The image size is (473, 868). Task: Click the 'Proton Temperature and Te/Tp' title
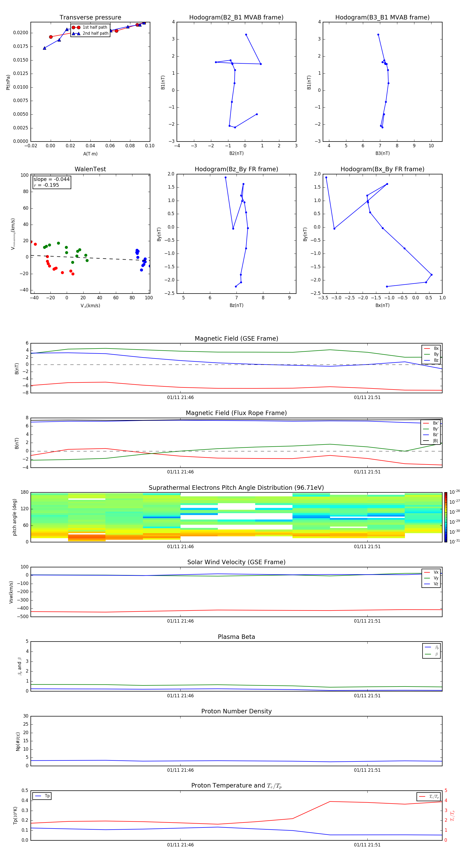click(236, 785)
